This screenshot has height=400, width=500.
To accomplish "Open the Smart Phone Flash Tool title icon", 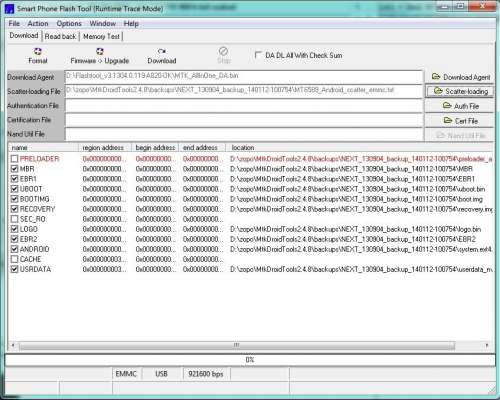I will pos(9,9).
